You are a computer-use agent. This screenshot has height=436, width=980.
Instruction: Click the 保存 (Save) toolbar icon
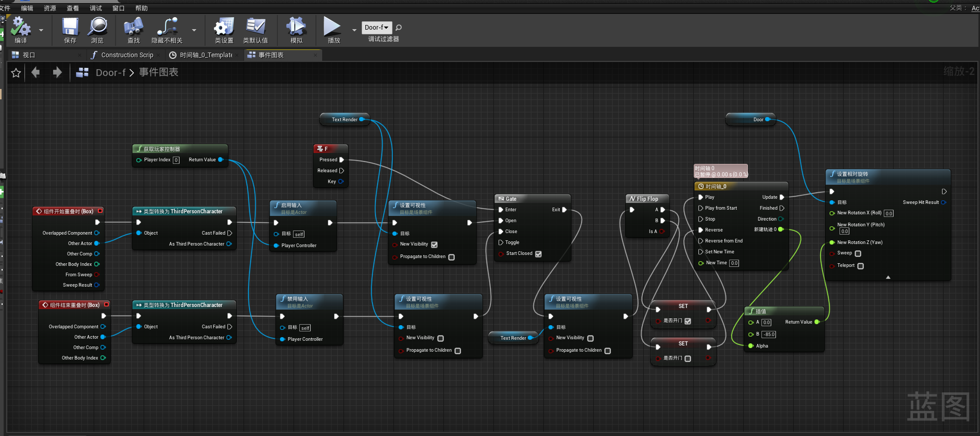coord(70,27)
